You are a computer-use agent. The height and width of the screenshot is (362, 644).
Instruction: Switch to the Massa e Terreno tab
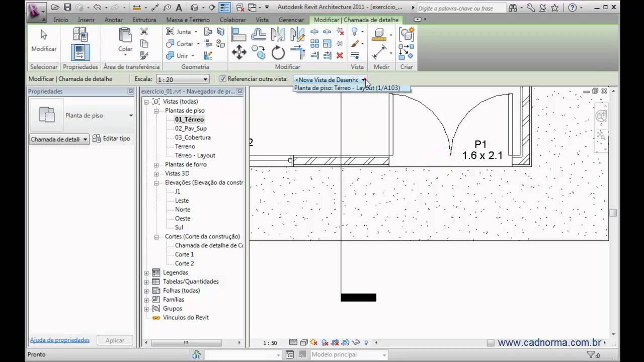[188, 20]
